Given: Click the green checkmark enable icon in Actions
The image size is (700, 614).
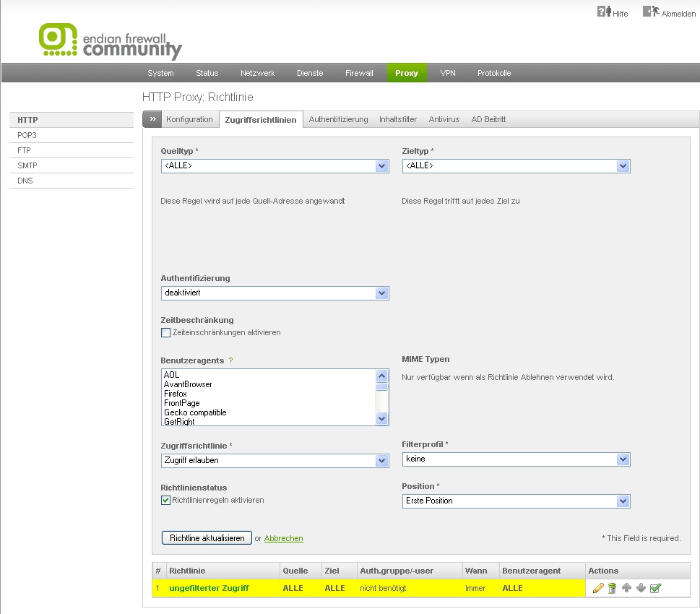Looking at the screenshot, I should point(655,589).
